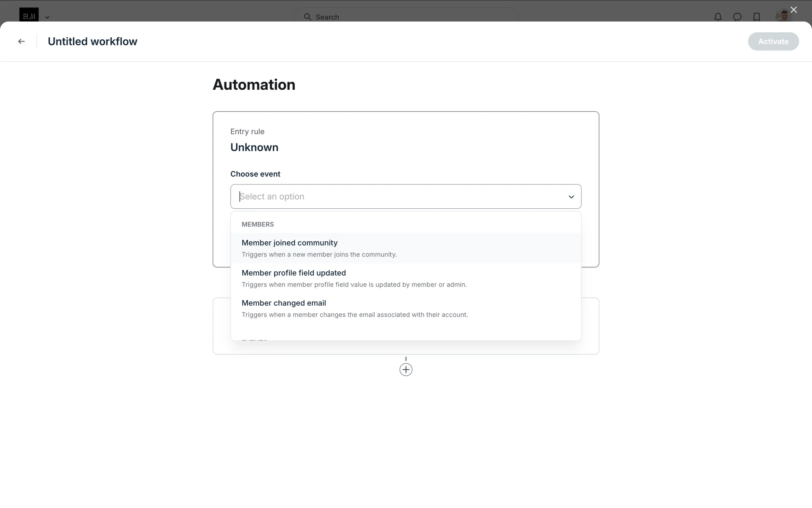
Task: Click the MEMBERS group header
Action: coord(258,224)
